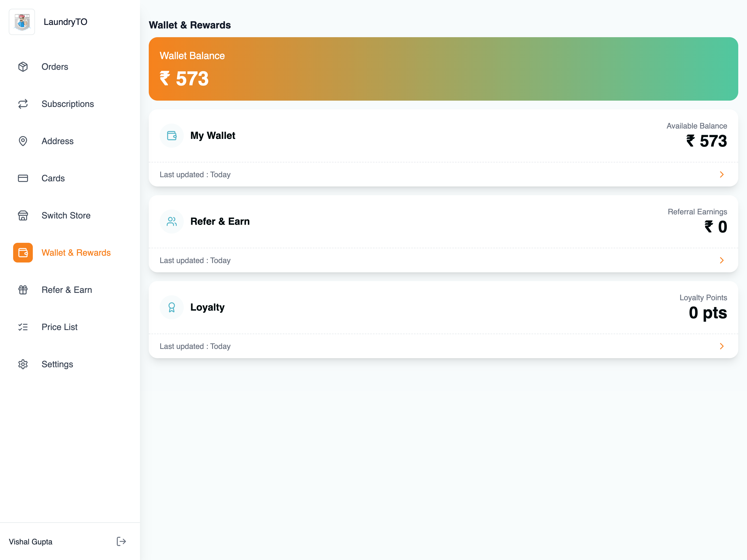The image size is (747, 560).
Task: Log out using the exit icon
Action: click(121, 541)
